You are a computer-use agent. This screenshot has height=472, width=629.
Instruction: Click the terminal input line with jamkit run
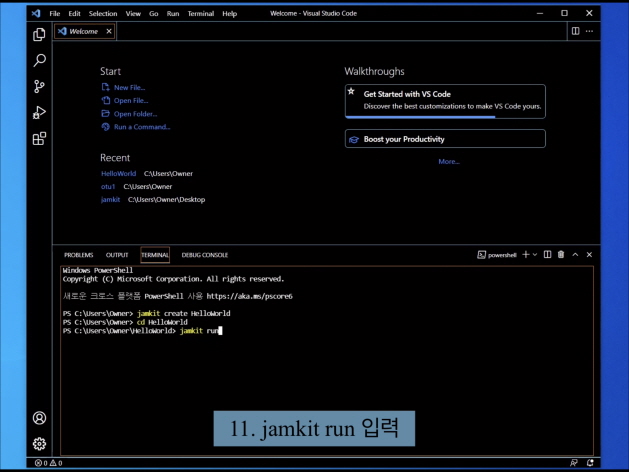coord(142,331)
